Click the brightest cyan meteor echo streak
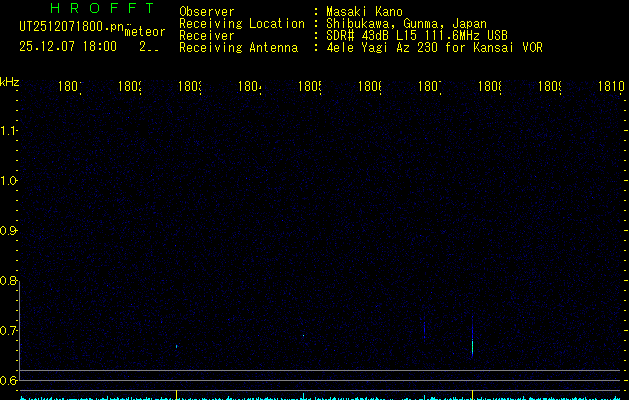The image size is (629, 400). (472, 344)
